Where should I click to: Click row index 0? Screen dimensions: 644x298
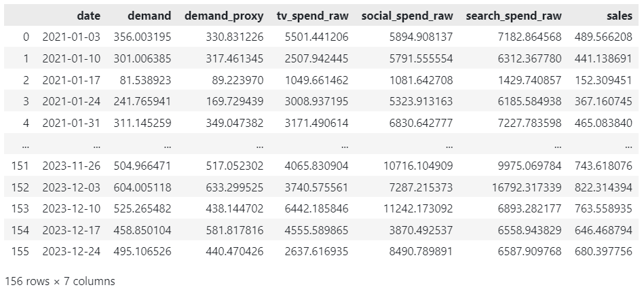click(26, 37)
